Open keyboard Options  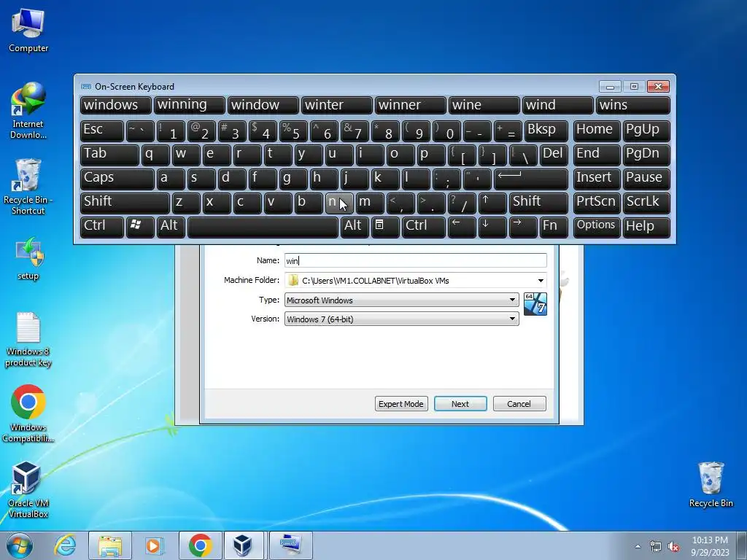pos(597,227)
